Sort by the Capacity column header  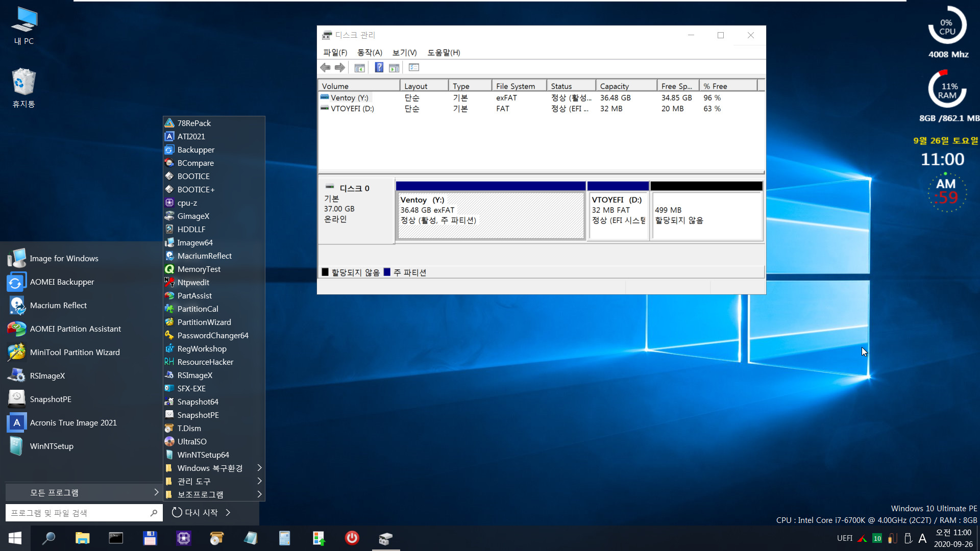[626, 86]
